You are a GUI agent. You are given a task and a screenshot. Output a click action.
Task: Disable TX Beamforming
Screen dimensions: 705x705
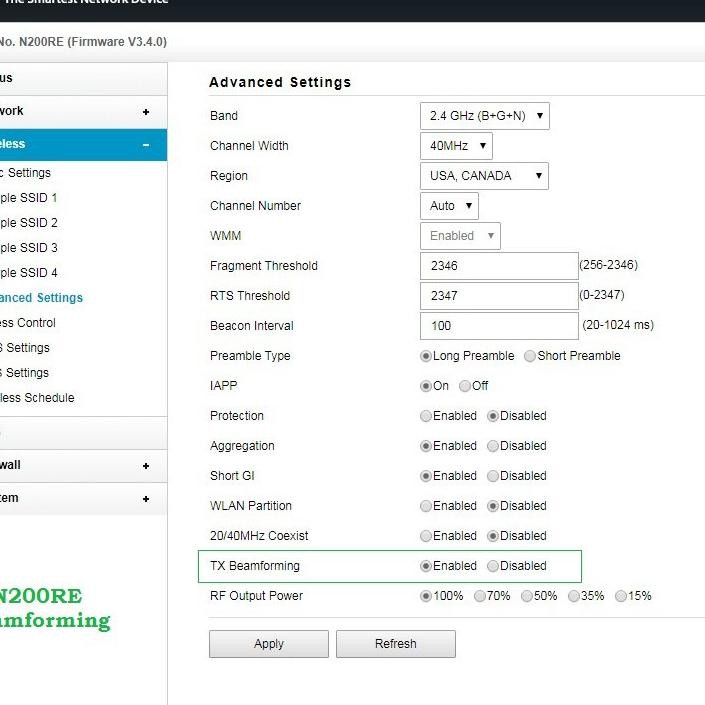[493, 566]
